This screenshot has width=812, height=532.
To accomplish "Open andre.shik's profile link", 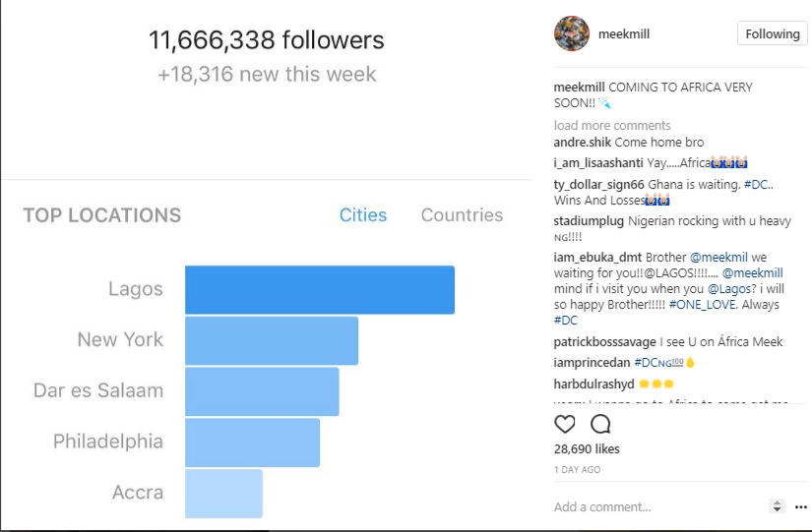I will pos(583,143).
